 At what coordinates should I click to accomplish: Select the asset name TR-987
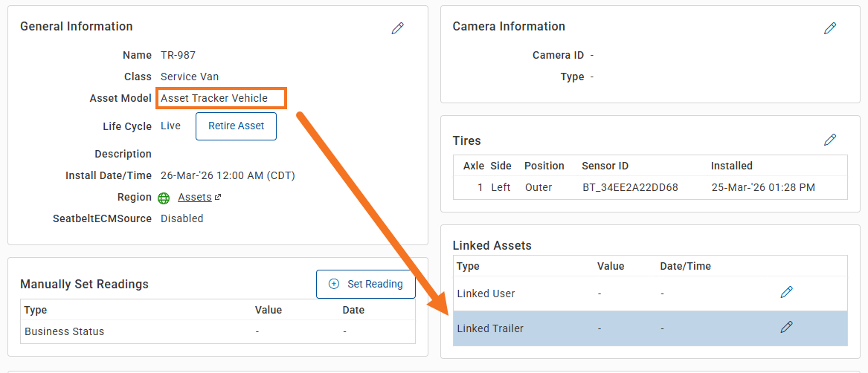[178, 55]
